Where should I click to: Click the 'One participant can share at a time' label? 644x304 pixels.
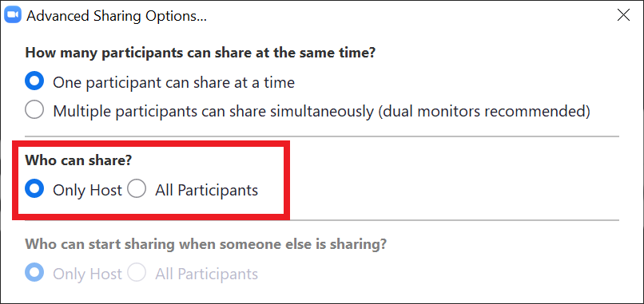[x=173, y=83]
